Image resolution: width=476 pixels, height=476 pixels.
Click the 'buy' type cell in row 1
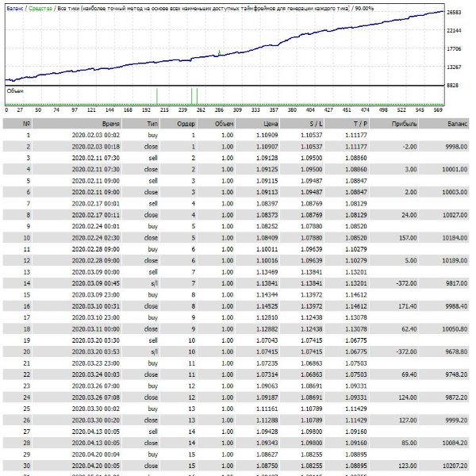(152, 135)
